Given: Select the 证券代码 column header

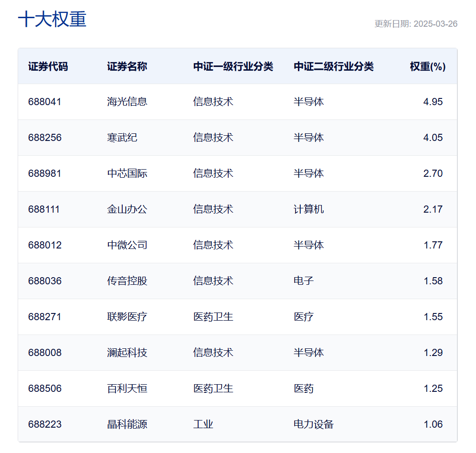Looking at the screenshot, I should tap(48, 66).
